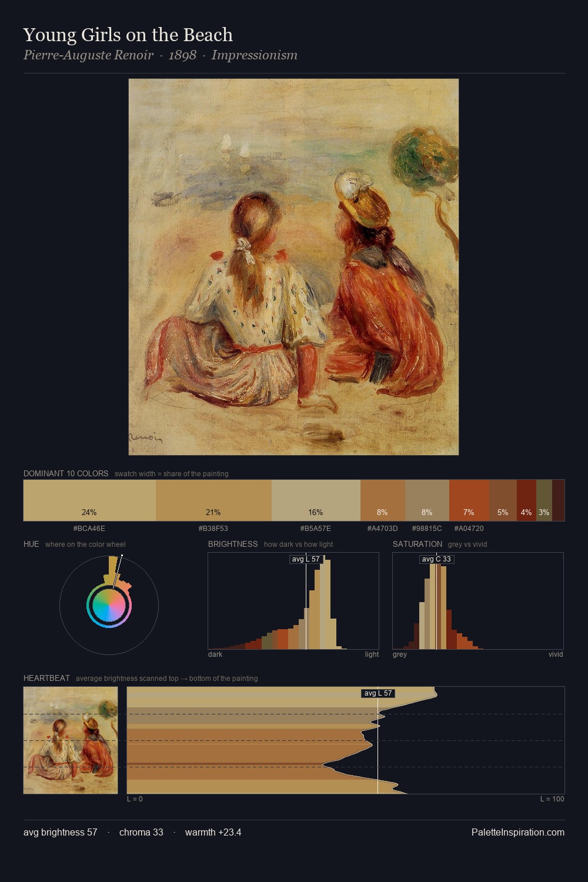Select the 8% swatch above #A4703D
588x882 pixels.
383,500
